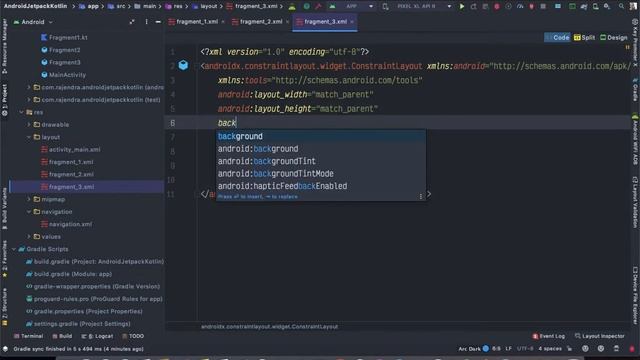Screen dimensions: 640x360
Task: Hide the Project panel with the minus icon
Action: pyautogui.click(x=158, y=22)
